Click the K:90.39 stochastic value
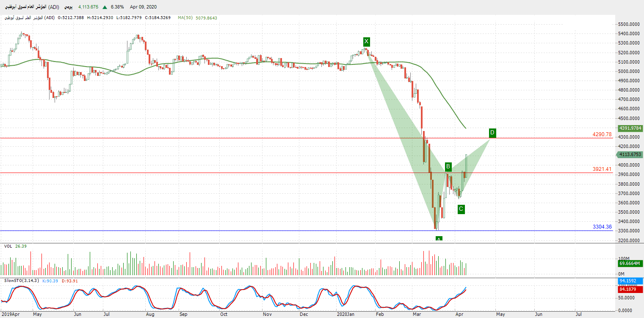This screenshot has height=318, width=644. point(50,281)
